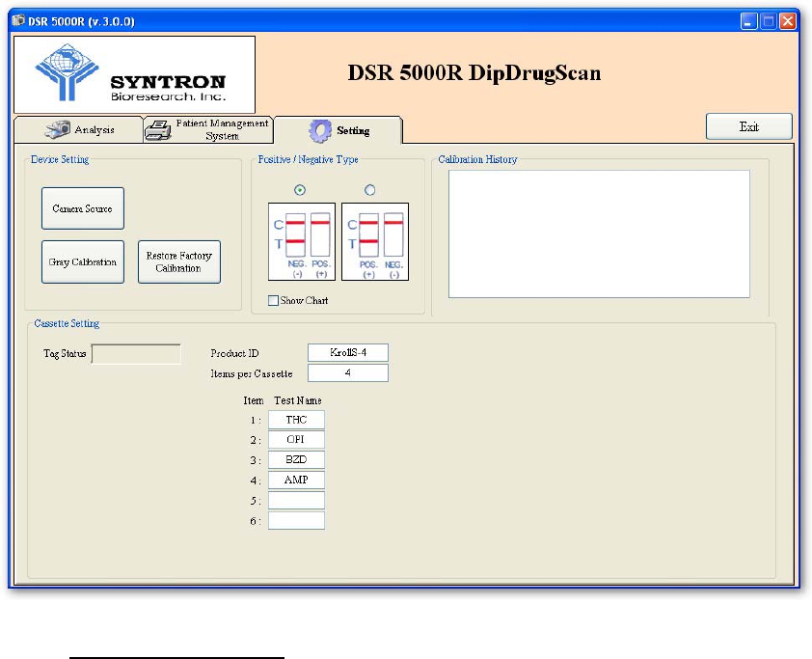Click the "Tag Status" label

[65, 354]
